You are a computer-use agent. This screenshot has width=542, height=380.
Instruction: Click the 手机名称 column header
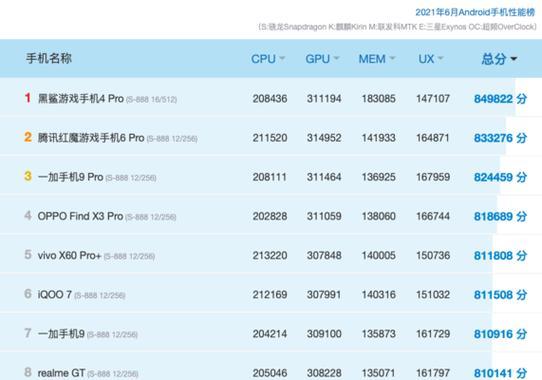coord(49,58)
